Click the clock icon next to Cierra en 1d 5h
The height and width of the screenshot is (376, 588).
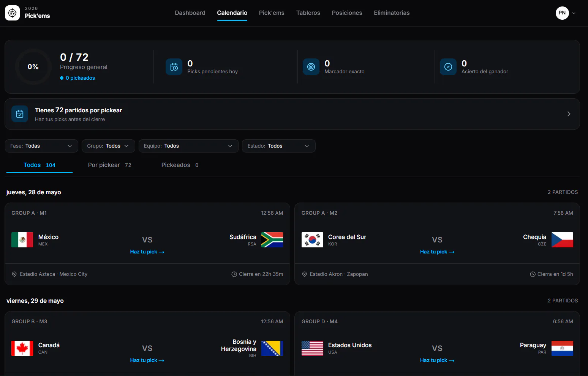click(x=533, y=274)
